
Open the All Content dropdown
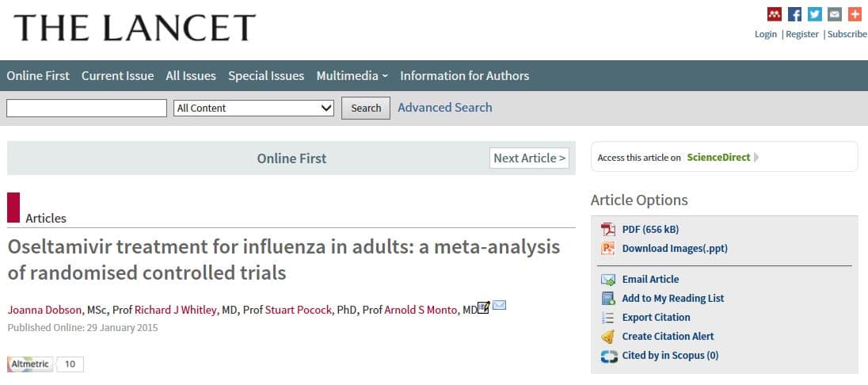[x=253, y=109]
